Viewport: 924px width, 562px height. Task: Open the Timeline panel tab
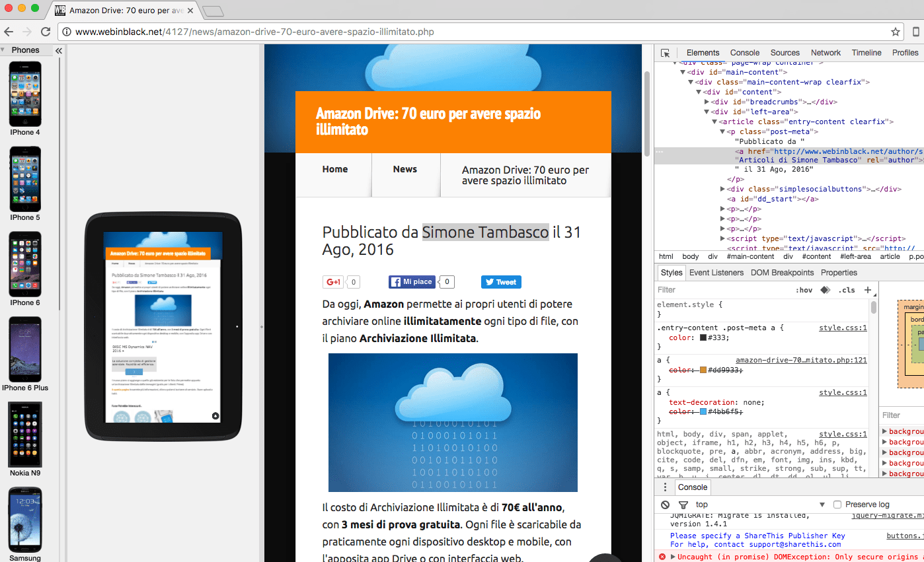point(866,53)
